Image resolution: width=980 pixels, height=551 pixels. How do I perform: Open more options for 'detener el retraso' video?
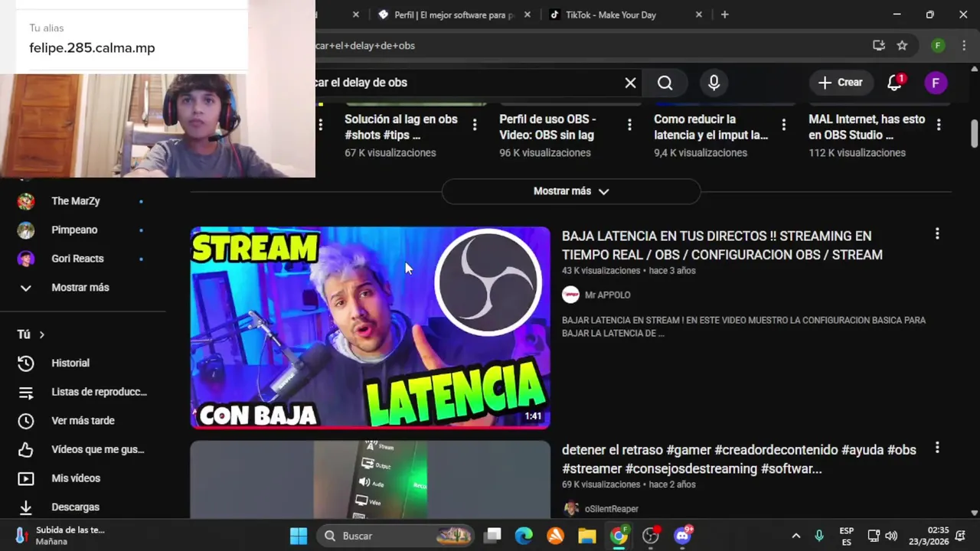tap(937, 448)
